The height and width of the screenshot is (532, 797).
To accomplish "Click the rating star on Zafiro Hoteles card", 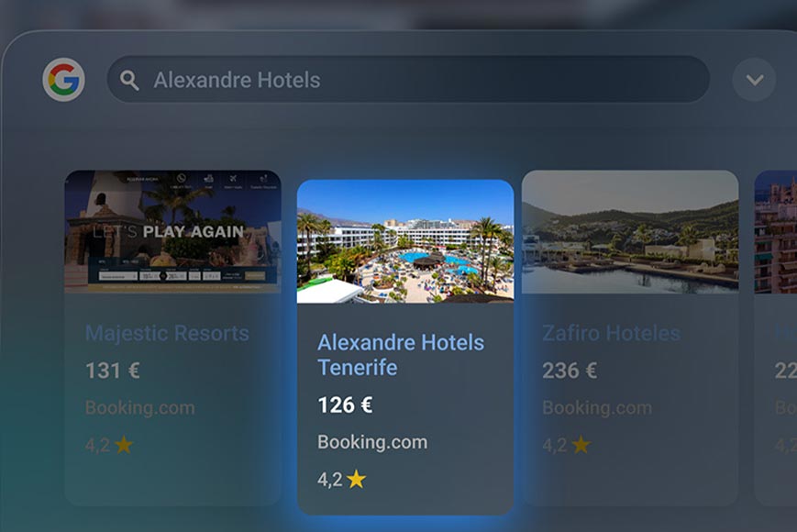I will click(581, 445).
